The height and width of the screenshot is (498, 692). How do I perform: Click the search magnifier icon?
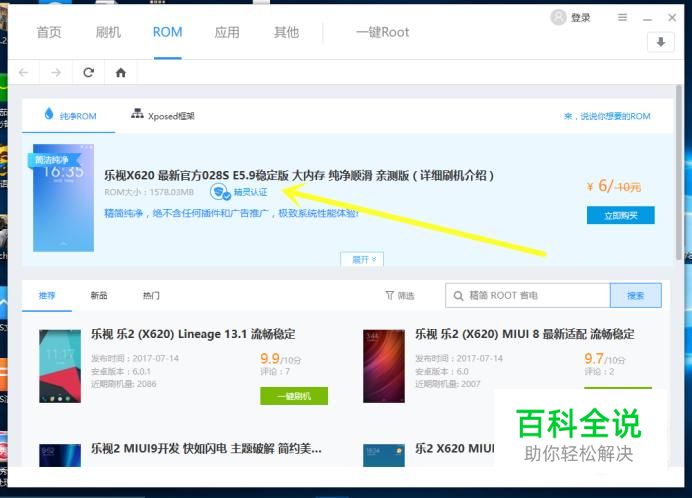click(459, 296)
